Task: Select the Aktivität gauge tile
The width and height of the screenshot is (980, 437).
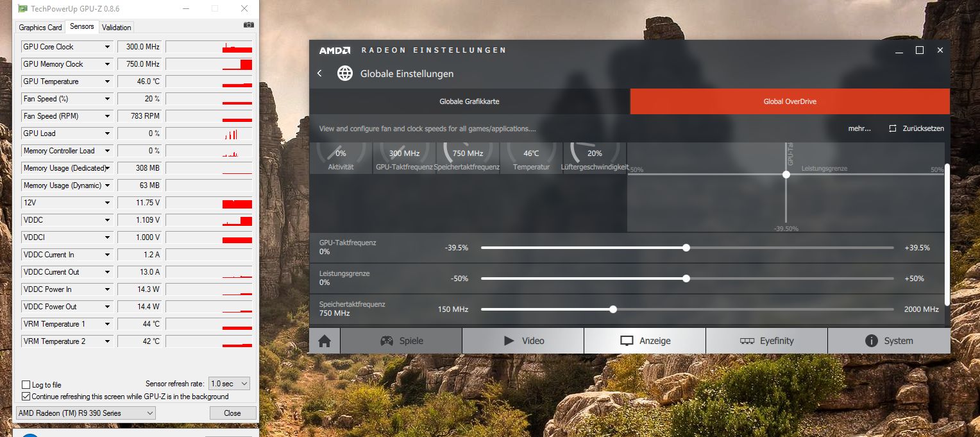Action: [341, 158]
